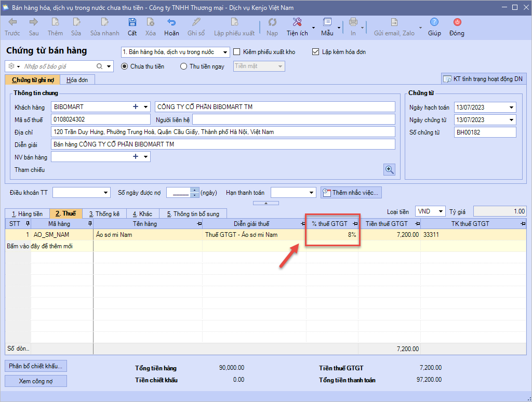532x402 pixels.
Task: Select the Thu tiền ngay radio button
Action: (183, 66)
